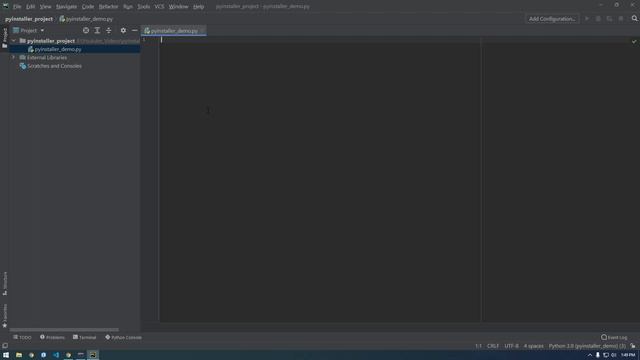Open the File menu
This screenshot has width=640, height=360.
click(x=17, y=7)
